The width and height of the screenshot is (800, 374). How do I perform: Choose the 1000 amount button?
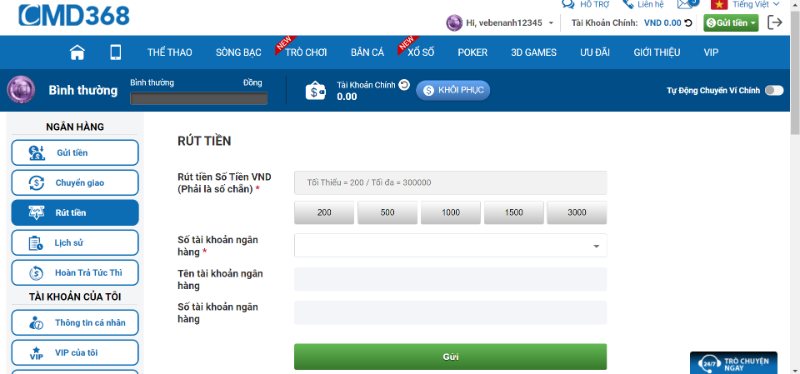[451, 213]
